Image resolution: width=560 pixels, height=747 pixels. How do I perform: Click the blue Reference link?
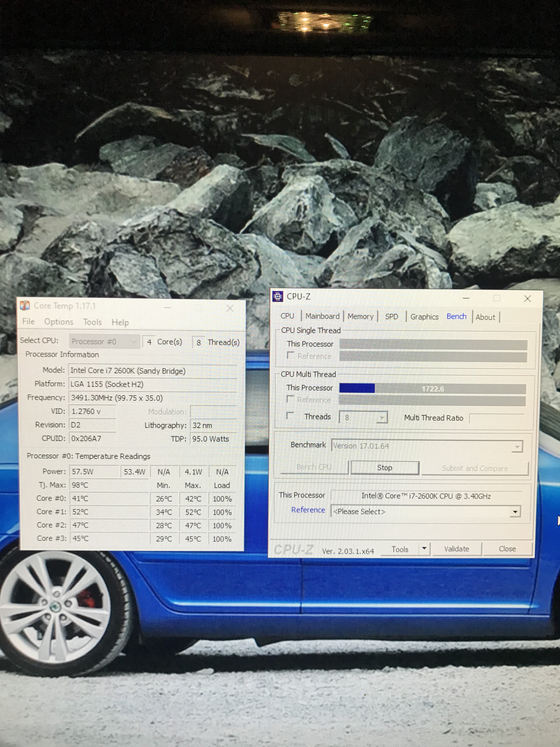(308, 510)
